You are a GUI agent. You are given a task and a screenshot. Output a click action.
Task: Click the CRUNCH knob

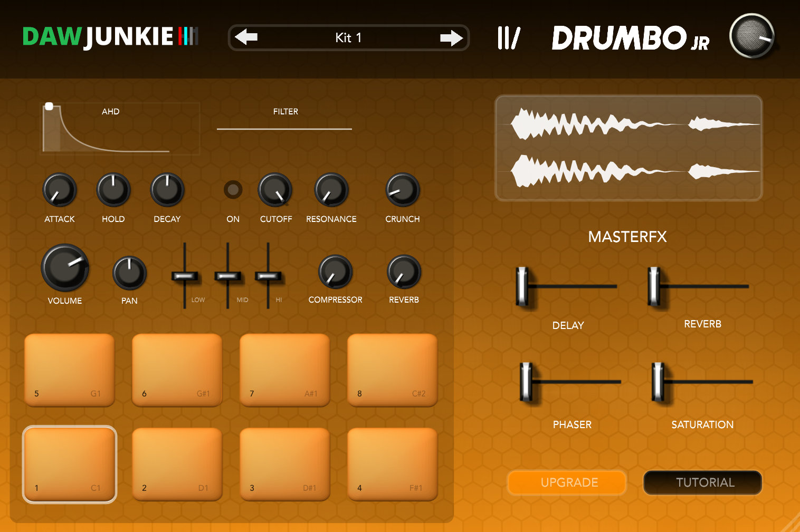[403, 190]
